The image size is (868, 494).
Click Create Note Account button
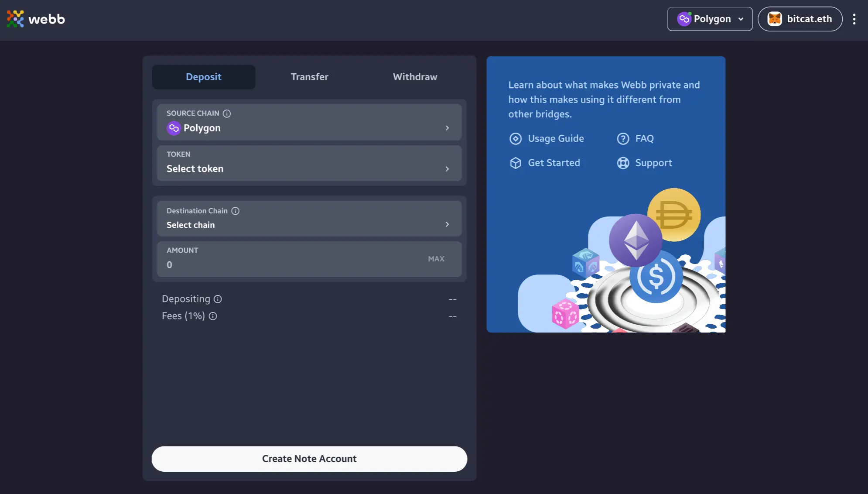[x=309, y=459]
